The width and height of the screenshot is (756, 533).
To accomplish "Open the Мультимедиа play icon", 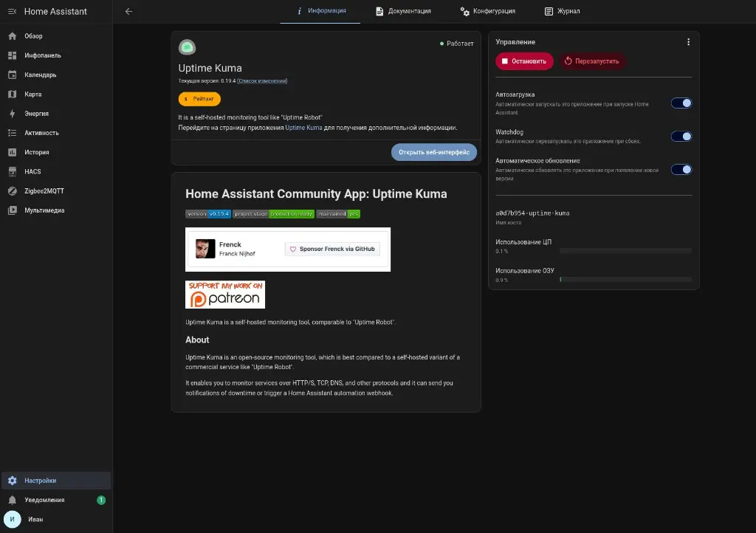I will click(x=12, y=210).
